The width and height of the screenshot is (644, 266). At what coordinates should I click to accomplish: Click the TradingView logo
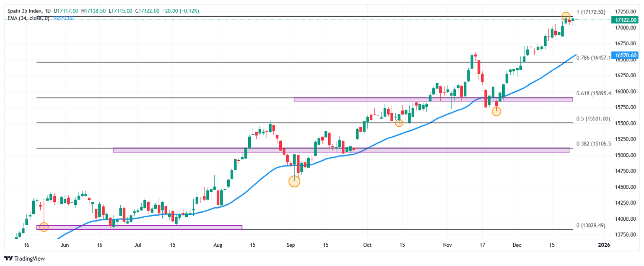click(24, 259)
